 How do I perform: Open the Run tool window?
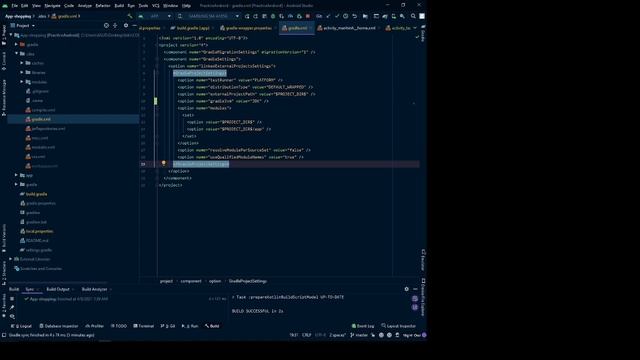coord(190,326)
